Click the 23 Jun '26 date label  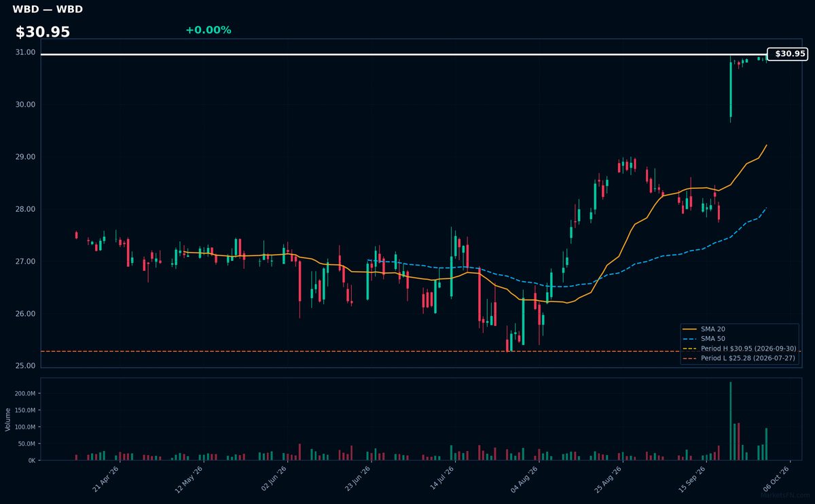click(359, 478)
